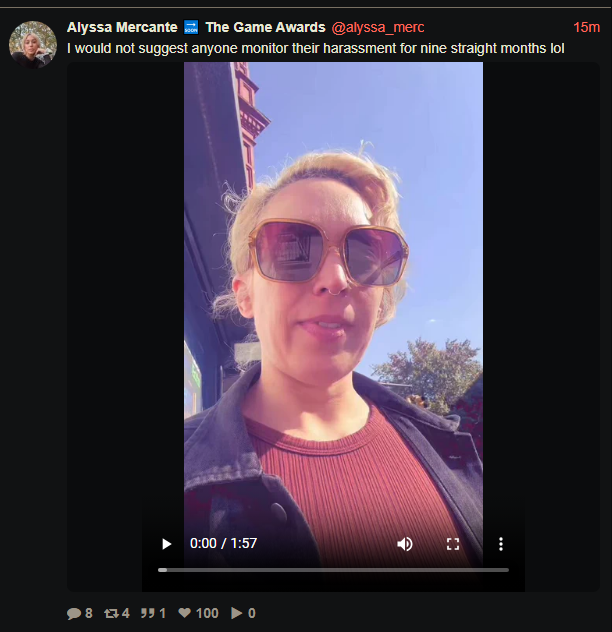Like the post with the heart icon
The image size is (612, 632).
coord(185,613)
